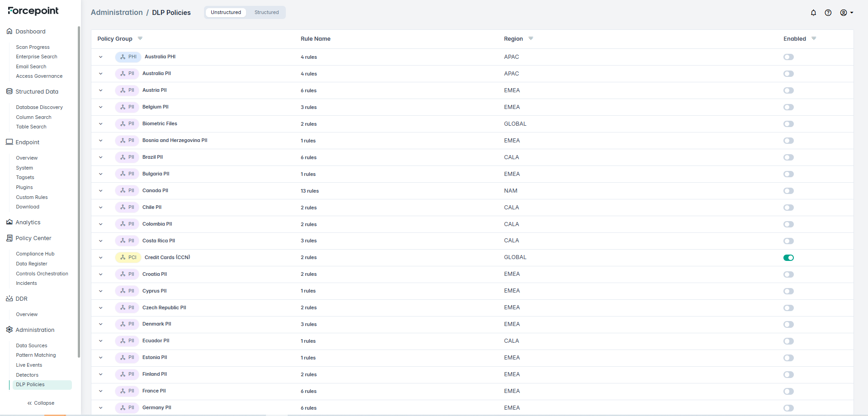Image resolution: width=868 pixels, height=416 pixels.
Task: Click the Administration breadcrumb link
Action: click(x=117, y=12)
